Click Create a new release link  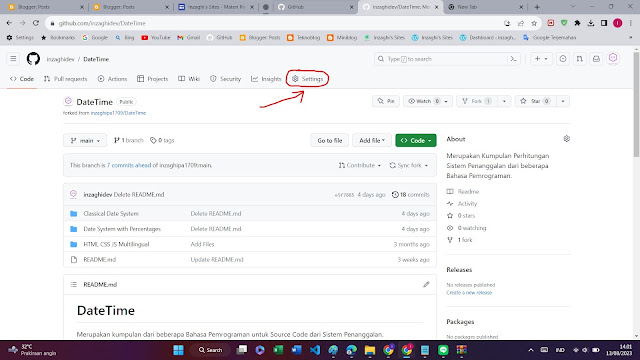469,293
